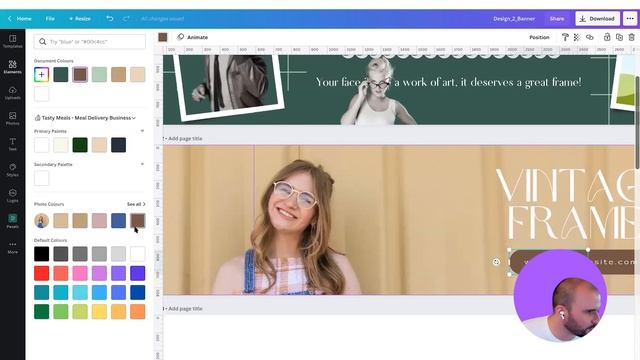This screenshot has width=640, height=360.
Task: Click the fill colour square beside Animate
Action: pyautogui.click(x=162, y=37)
